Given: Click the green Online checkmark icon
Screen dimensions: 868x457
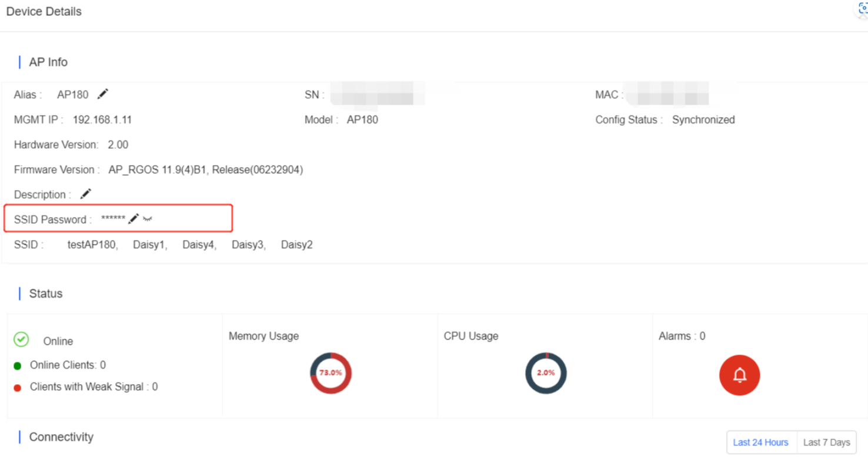Looking at the screenshot, I should point(21,339).
